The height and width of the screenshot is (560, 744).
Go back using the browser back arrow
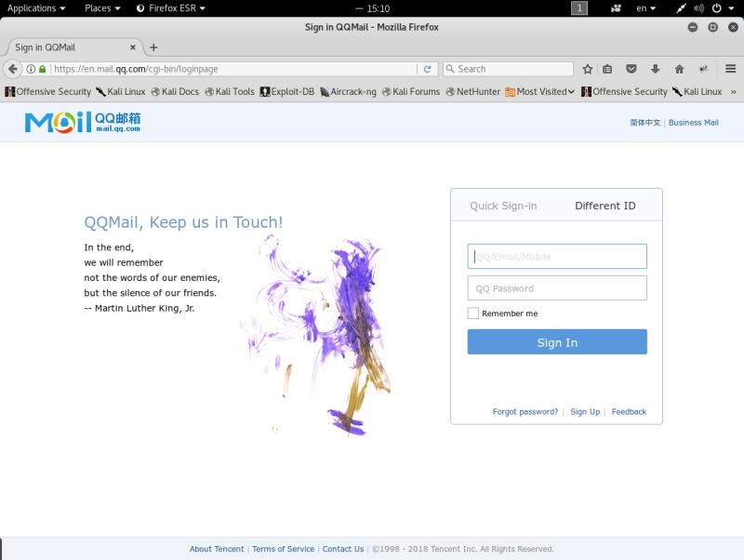(x=13, y=69)
